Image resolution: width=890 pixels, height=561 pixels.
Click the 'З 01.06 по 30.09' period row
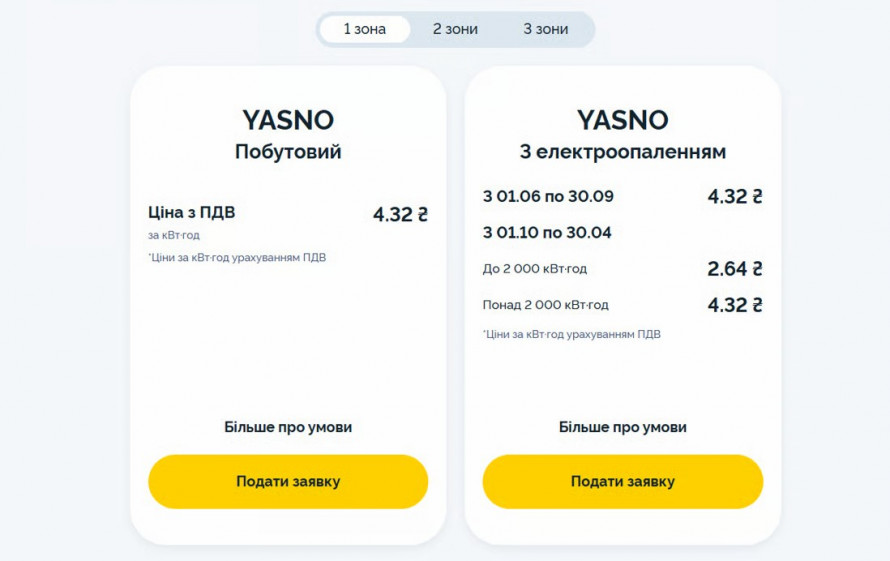[548, 196]
